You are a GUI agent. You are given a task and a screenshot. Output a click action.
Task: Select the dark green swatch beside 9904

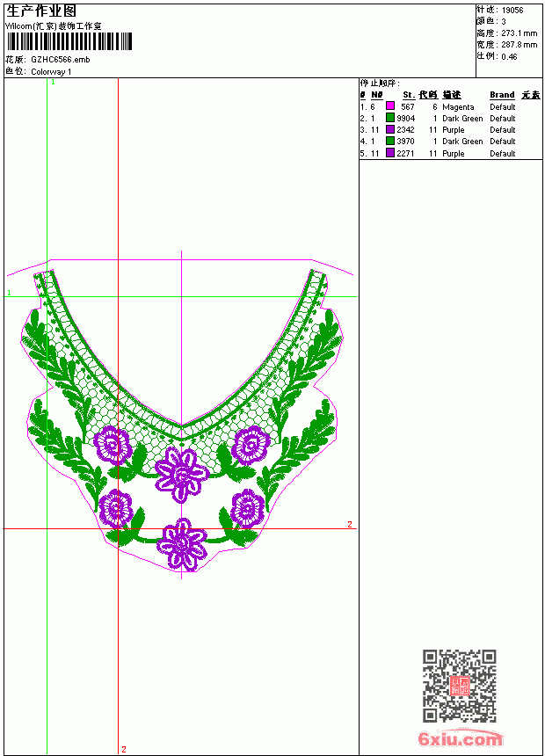(390, 117)
